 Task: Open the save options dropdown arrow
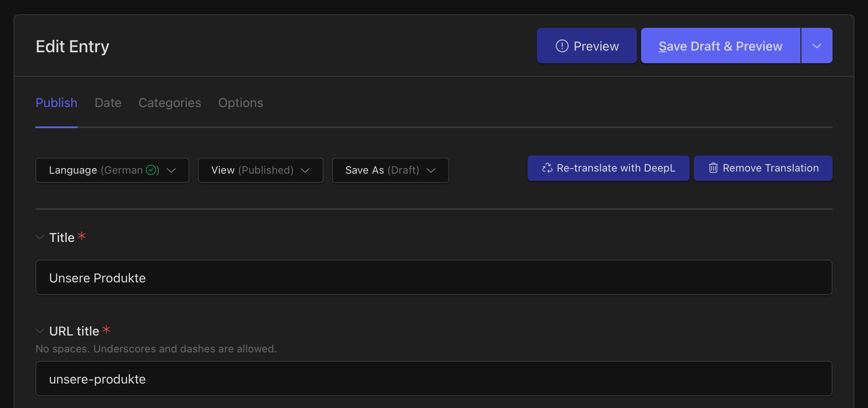[x=817, y=46]
